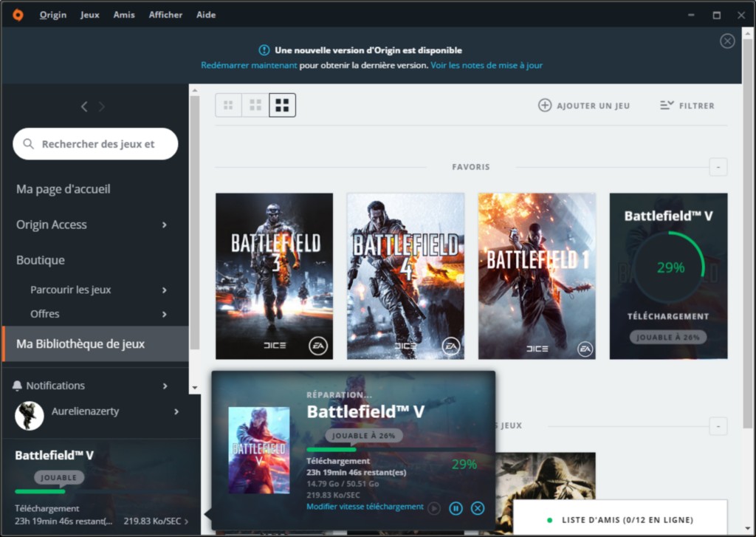The width and height of the screenshot is (756, 537).
Task: Open the Jeux menu
Action: click(x=89, y=15)
